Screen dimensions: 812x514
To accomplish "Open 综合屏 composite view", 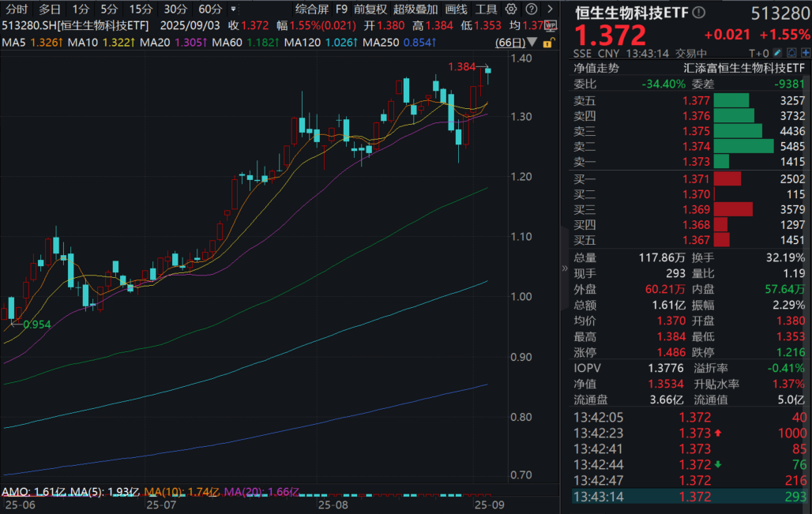I will [311, 9].
